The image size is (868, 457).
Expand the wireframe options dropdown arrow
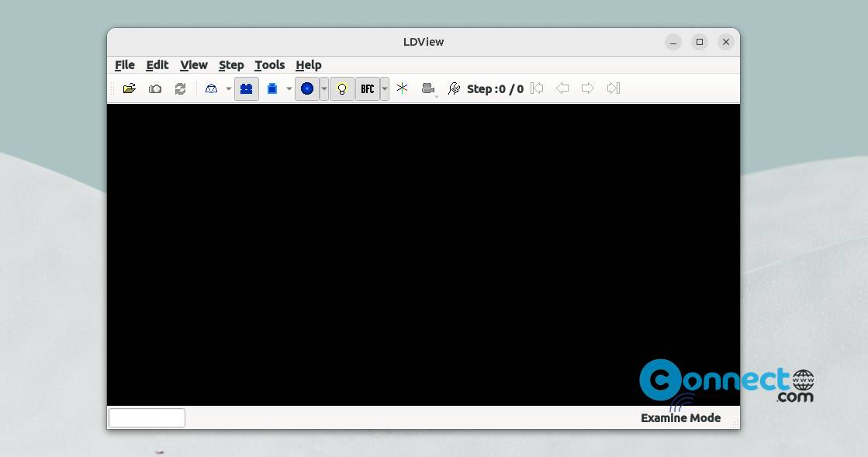228,88
